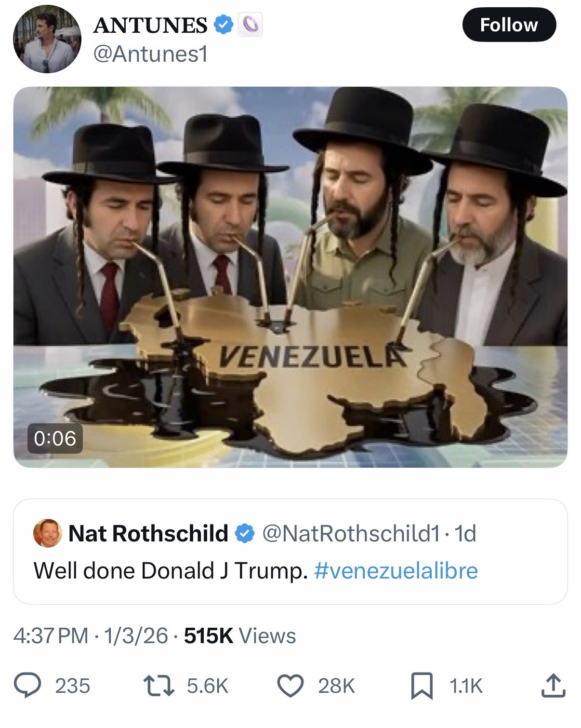Click the blue verified badge beside ANTUNES
The width and height of the screenshot is (581, 728).
pyautogui.click(x=223, y=25)
